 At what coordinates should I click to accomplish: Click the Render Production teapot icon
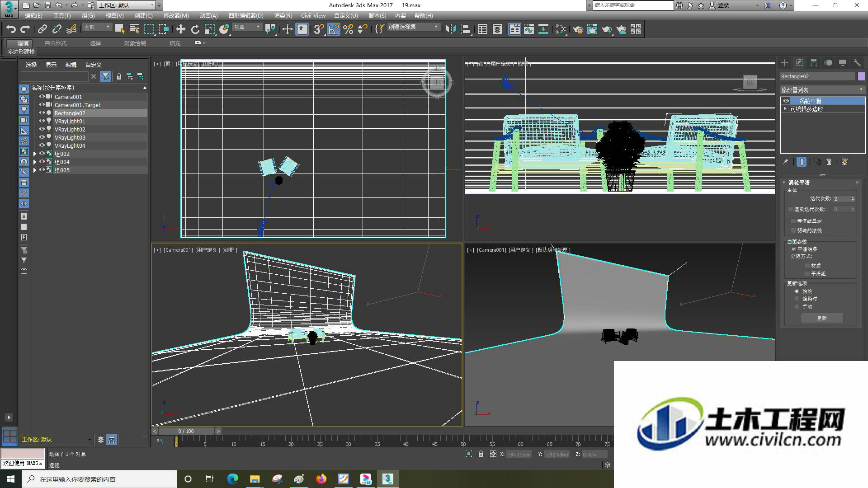607,29
